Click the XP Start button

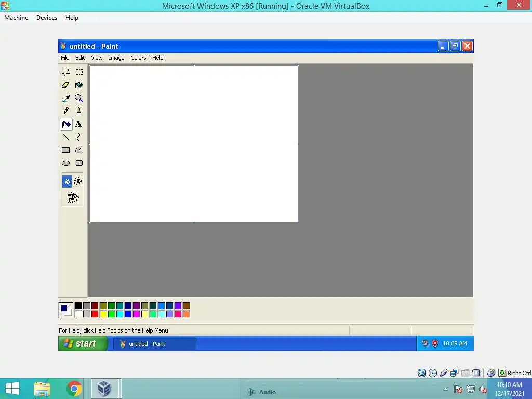coord(83,343)
